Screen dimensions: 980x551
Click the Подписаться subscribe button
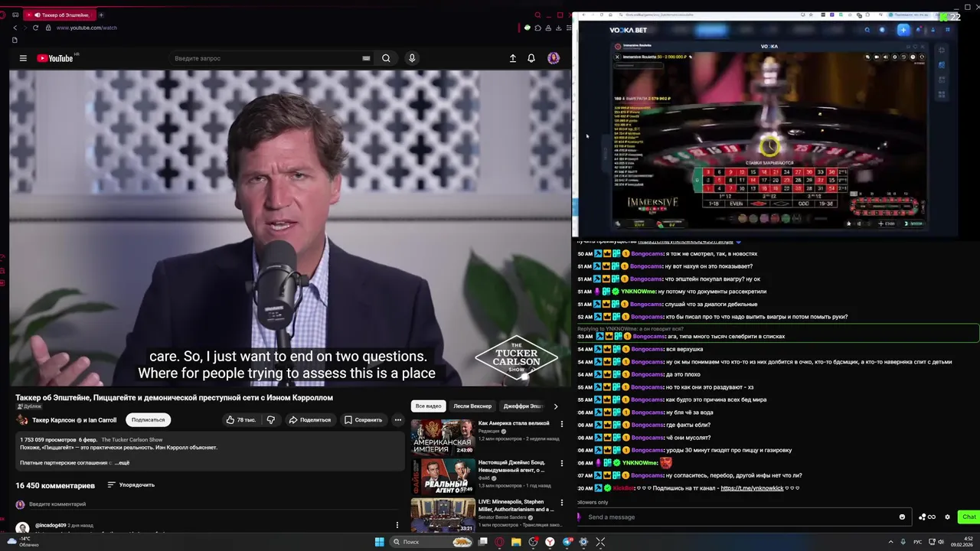click(x=148, y=419)
